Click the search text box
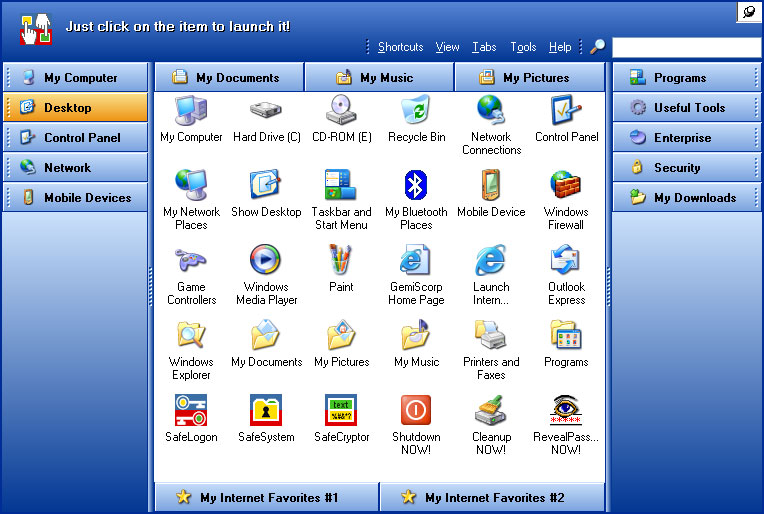 687,48
